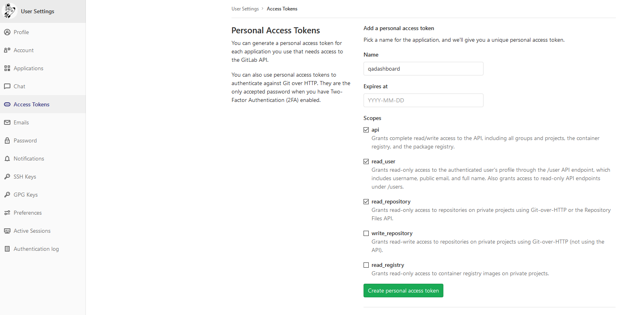
Task: Enable the read_registry scope checkbox
Action: coord(366,265)
